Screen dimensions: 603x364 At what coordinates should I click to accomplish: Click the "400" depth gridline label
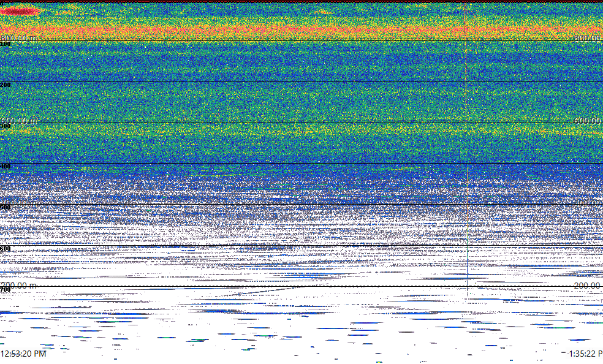[x=6, y=167]
